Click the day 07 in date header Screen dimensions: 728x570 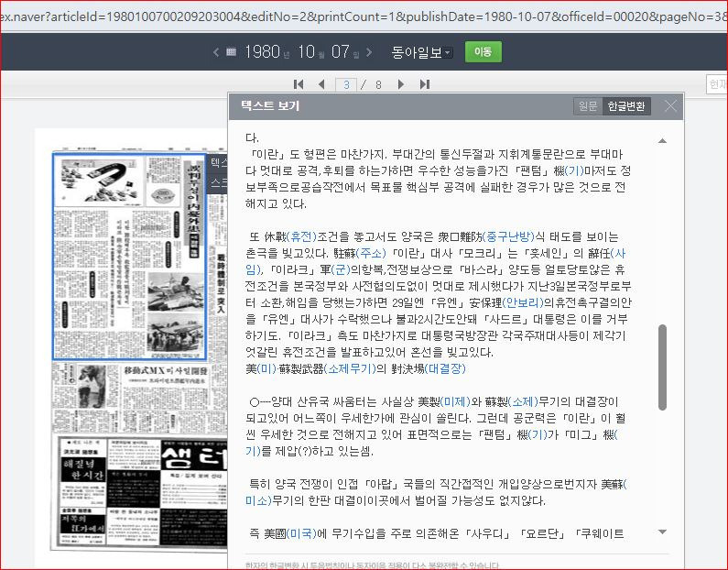341,51
